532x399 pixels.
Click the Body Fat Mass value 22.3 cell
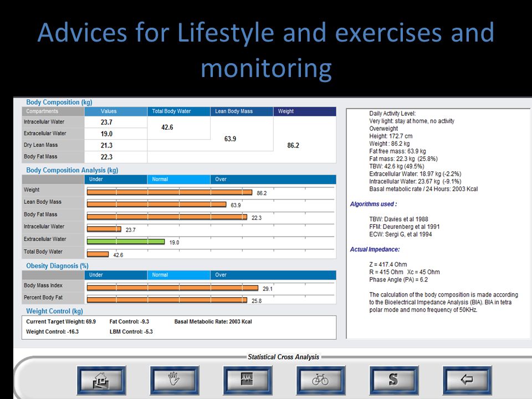tap(116, 157)
